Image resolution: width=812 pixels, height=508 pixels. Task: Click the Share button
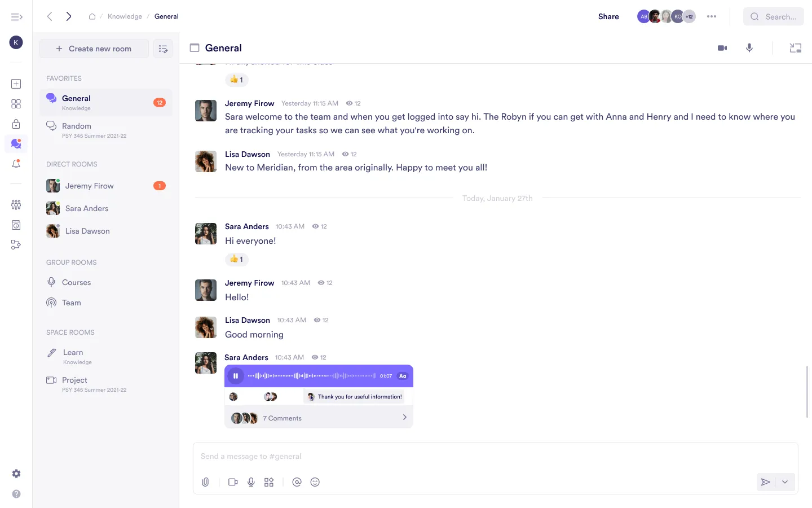coord(608,16)
